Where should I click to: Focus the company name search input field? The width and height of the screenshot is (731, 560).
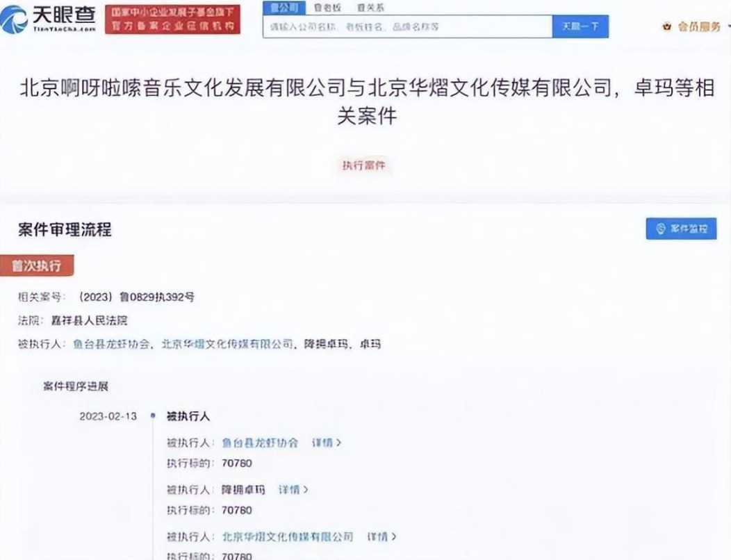coord(406,27)
